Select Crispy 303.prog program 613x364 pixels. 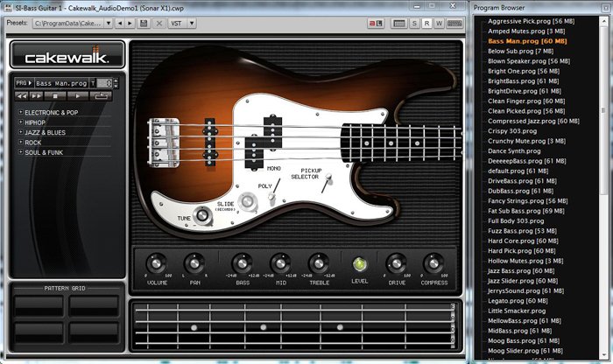click(512, 131)
